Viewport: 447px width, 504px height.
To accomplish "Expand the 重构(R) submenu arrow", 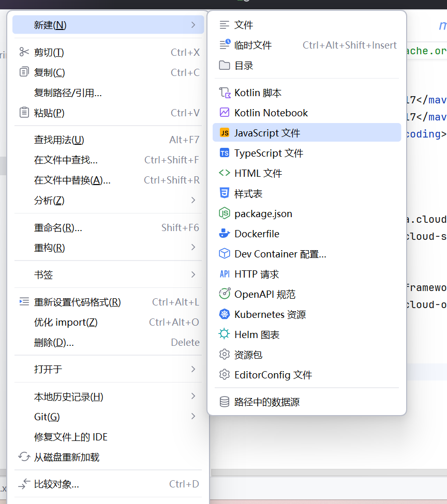I will coord(193,247).
